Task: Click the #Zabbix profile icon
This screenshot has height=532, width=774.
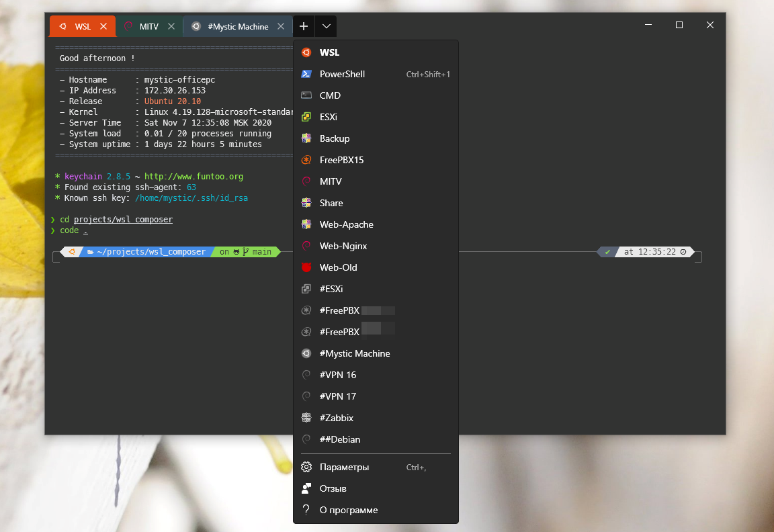Action: 306,418
